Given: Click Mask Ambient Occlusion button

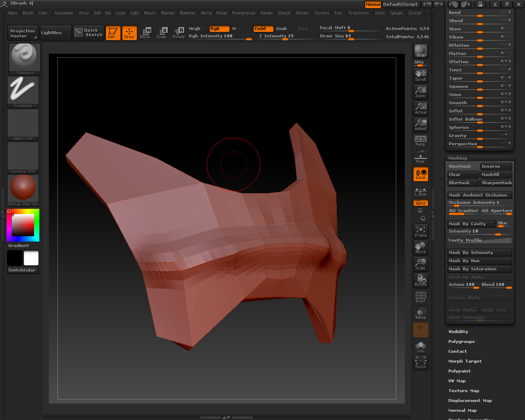Looking at the screenshot, I should pos(480,195).
